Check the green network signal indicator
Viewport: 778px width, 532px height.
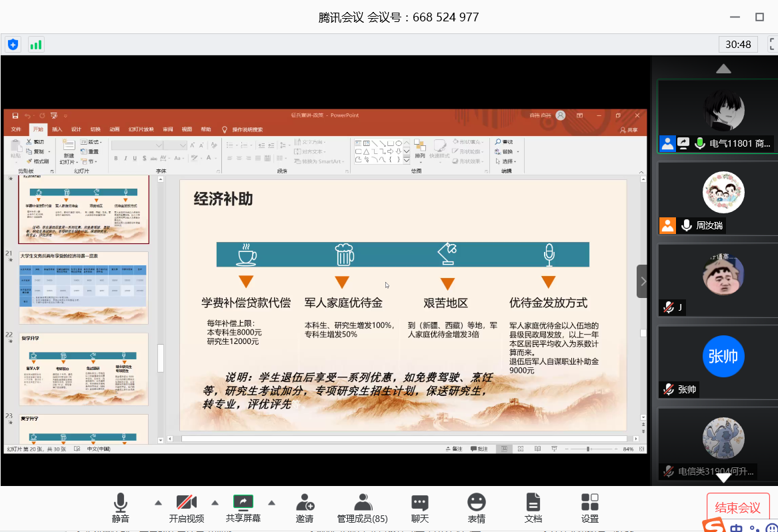[35, 45]
